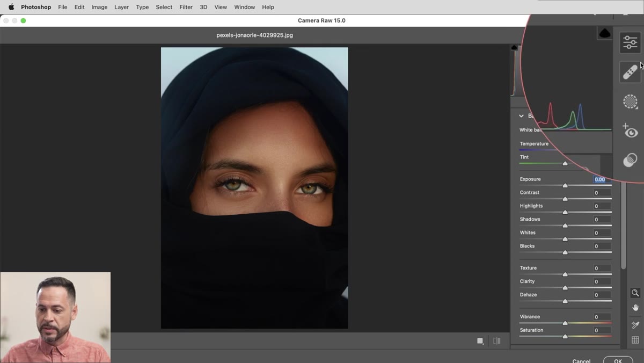The image size is (644, 363).
Task: Click the Blacks slider handle
Action: pos(565,252)
